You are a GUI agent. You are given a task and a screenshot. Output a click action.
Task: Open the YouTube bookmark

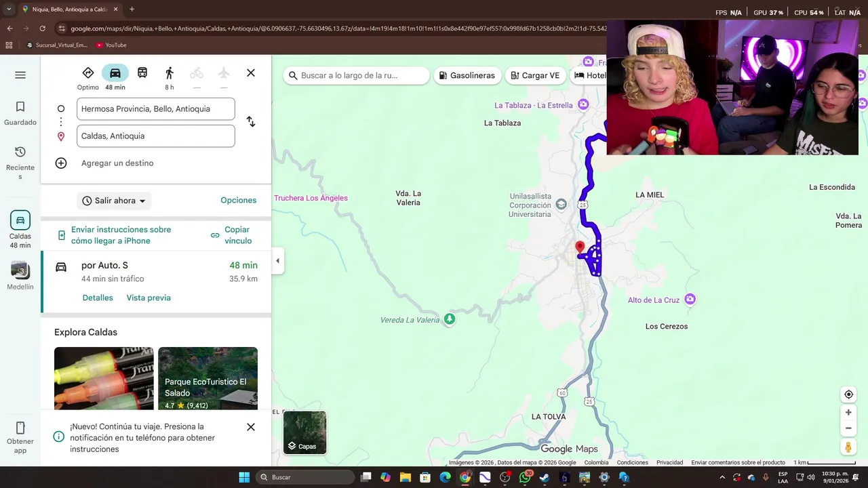(111, 45)
